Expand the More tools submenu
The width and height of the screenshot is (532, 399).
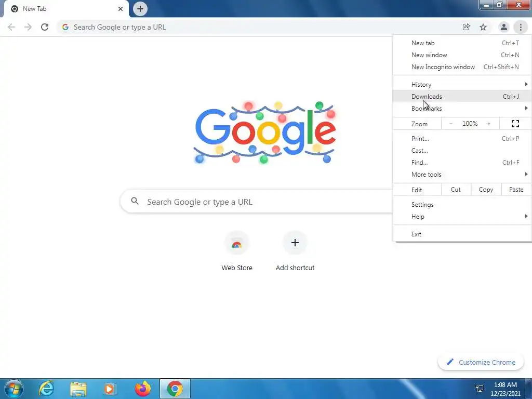(x=462, y=175)
